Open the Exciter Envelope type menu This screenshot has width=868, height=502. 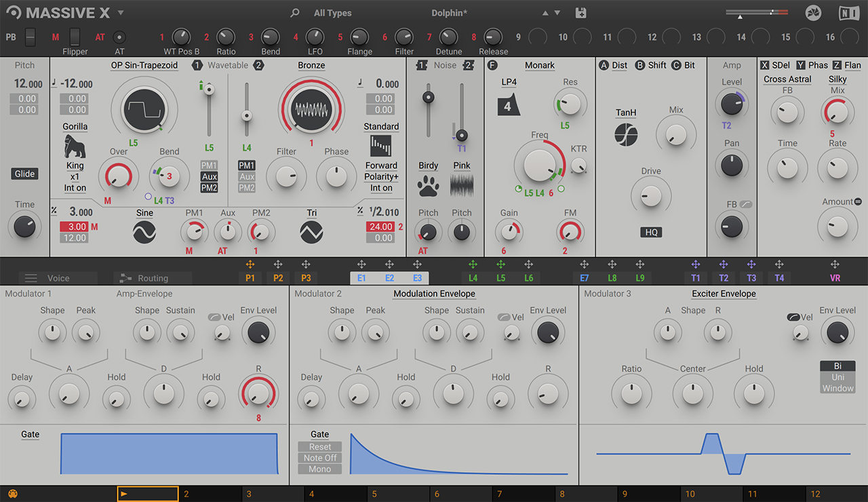[x=724, y=294]
